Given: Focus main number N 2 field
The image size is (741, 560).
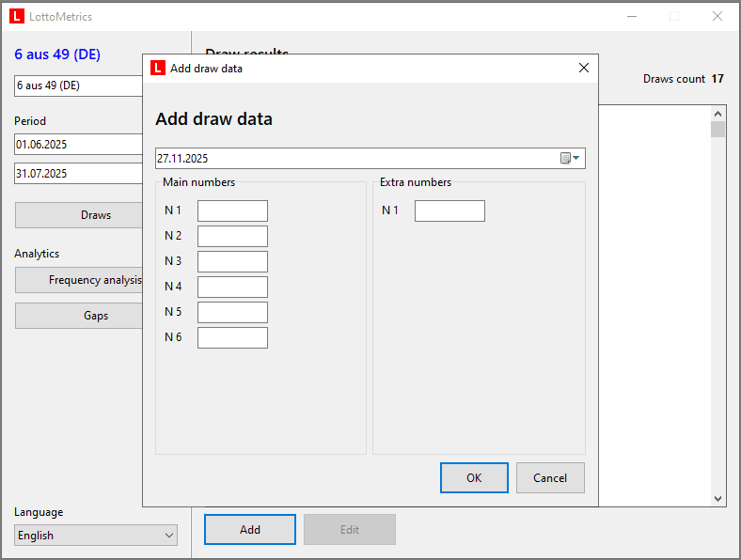Looking at the screenshot, I should pos(232,236).
